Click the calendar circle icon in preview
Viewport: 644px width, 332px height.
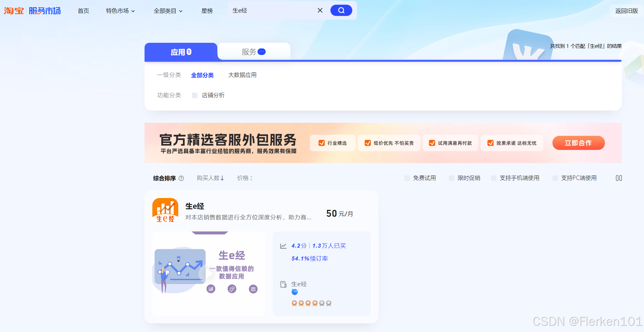pos(253,289)
